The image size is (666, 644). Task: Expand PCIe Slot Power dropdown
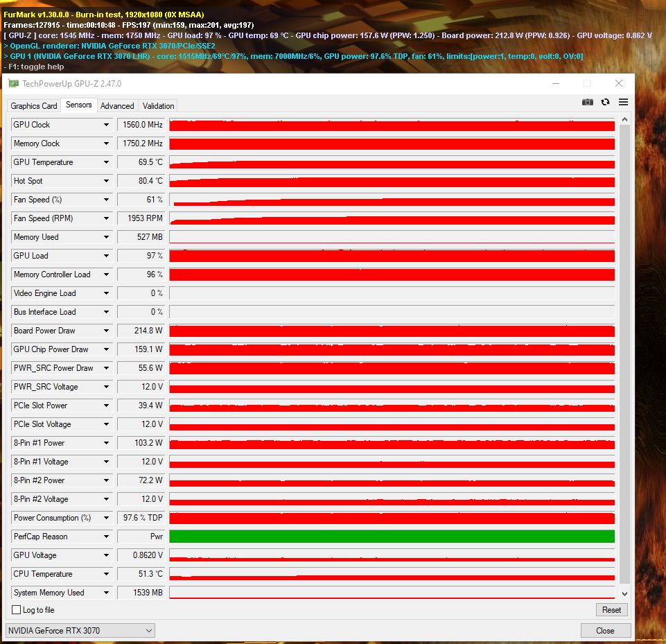click(106, 406)
